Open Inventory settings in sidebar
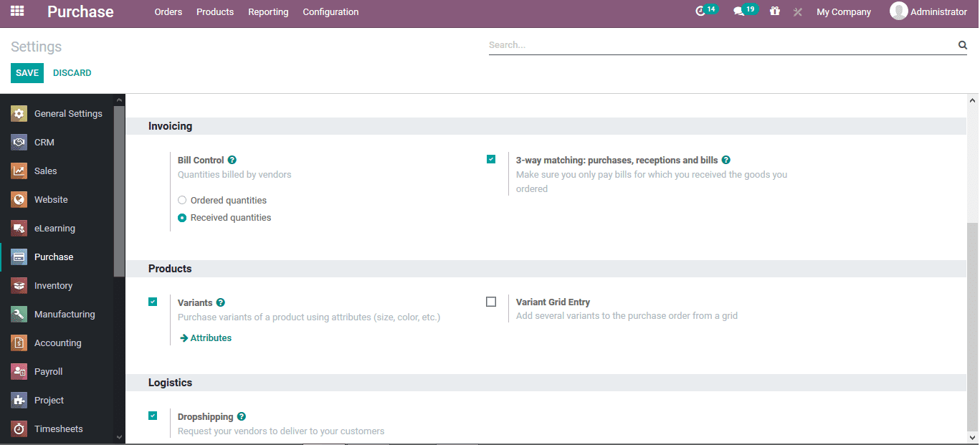 tap(53, 286)
